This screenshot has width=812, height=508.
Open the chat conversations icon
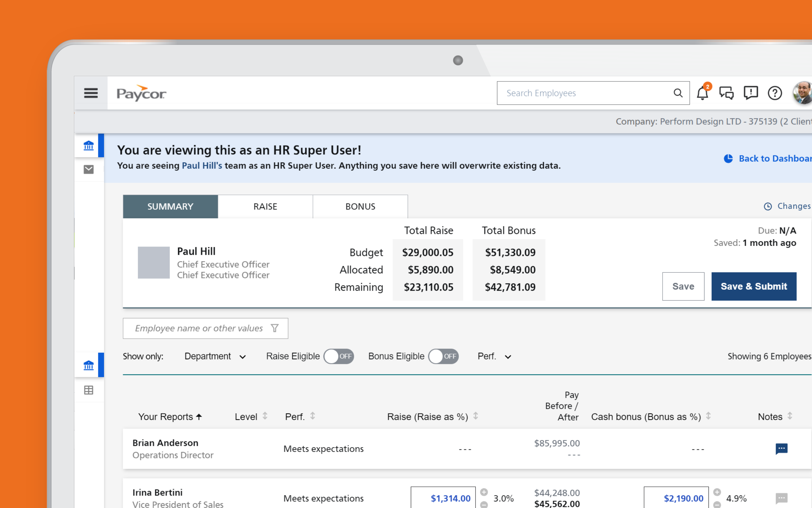[726, 93]
